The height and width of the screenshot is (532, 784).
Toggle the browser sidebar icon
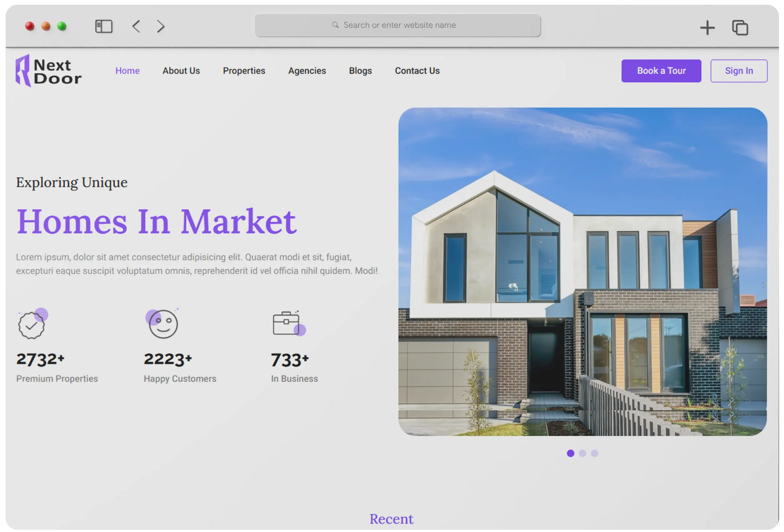pos(103,26)
